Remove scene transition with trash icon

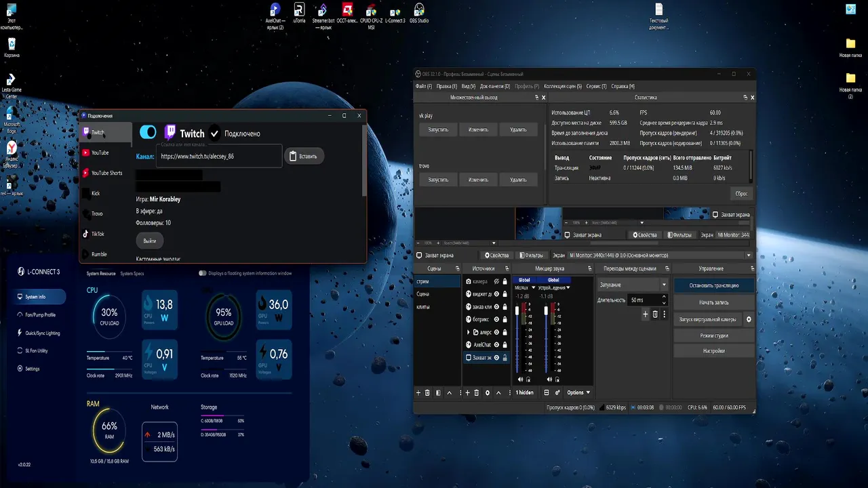(x=655, y=314)
